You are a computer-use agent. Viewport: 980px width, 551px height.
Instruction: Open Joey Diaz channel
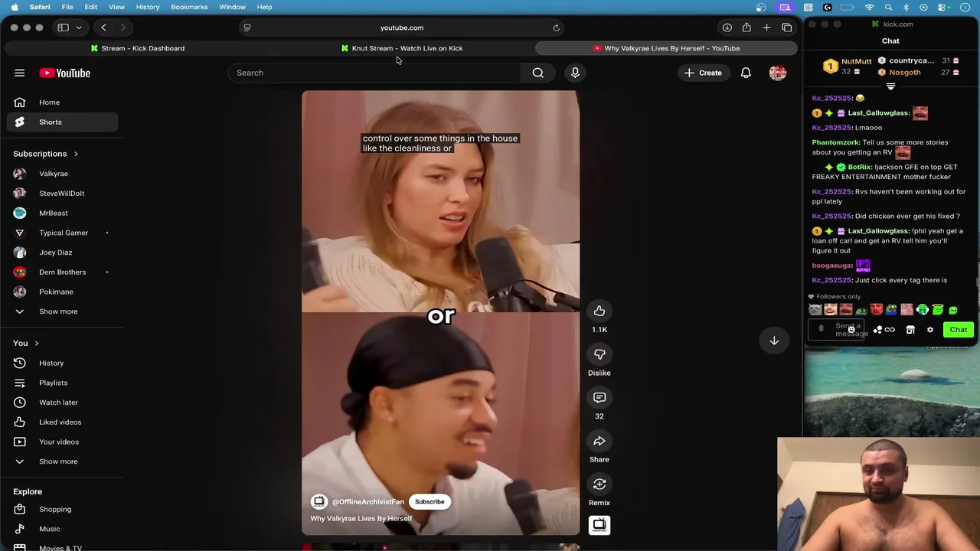(x=61, y=253)
